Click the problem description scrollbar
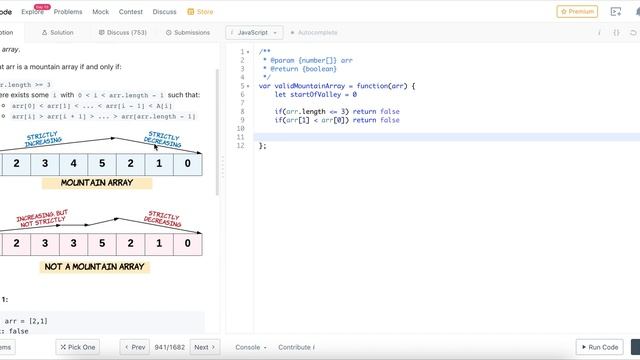Screen dimensions: 640x360 (x=218, y=133)
